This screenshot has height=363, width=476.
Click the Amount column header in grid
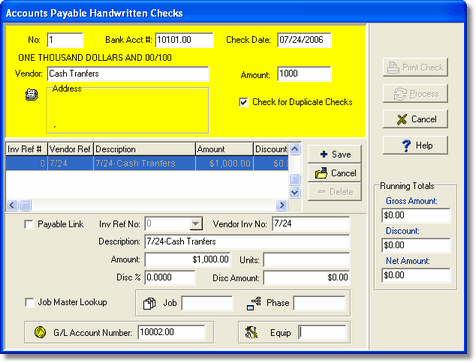(x=224, y=149)
